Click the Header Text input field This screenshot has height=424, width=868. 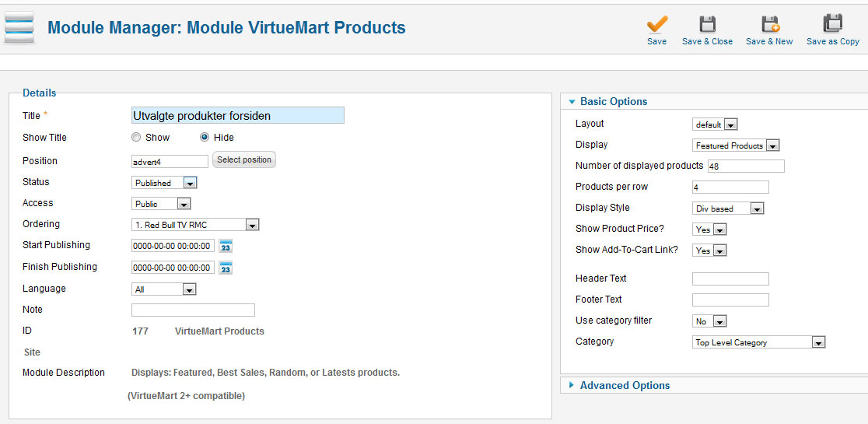pyautogui.click(x=730, y=279)
